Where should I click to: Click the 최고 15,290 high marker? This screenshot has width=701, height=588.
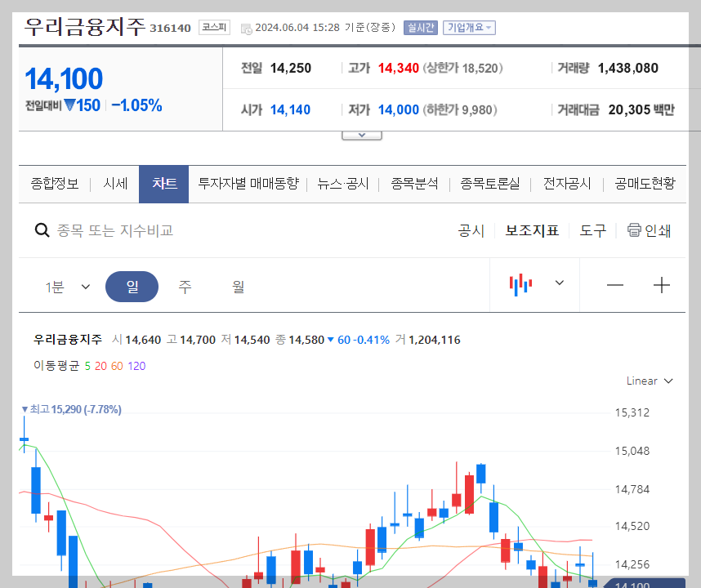click(72, 409)
